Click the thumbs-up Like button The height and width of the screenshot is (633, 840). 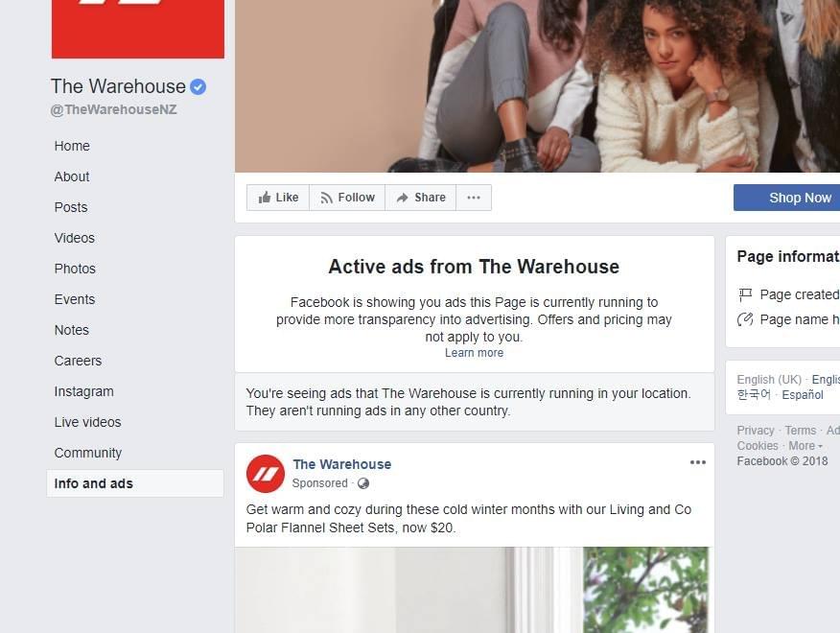[x=278, y=198]
